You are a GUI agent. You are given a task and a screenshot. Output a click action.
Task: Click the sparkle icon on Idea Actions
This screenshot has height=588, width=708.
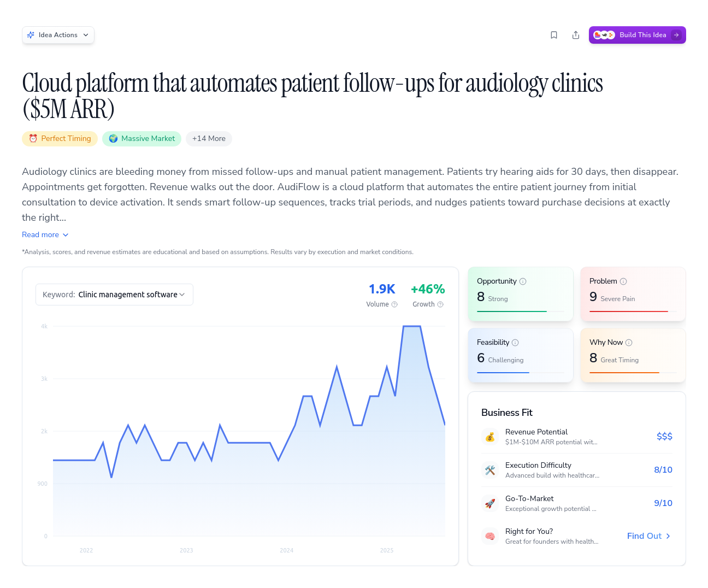[x=32, y=34]
